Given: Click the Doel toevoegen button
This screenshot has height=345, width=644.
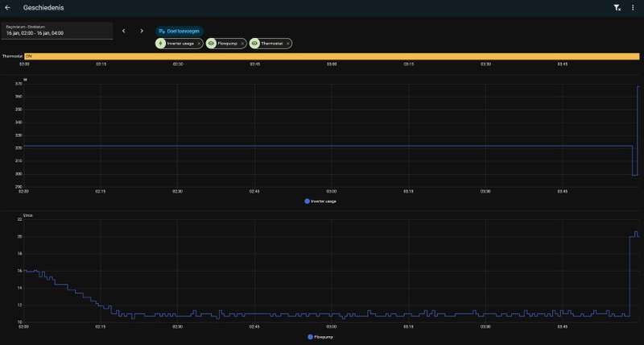Looking at the screenshot, I should [x=180, y=31].
